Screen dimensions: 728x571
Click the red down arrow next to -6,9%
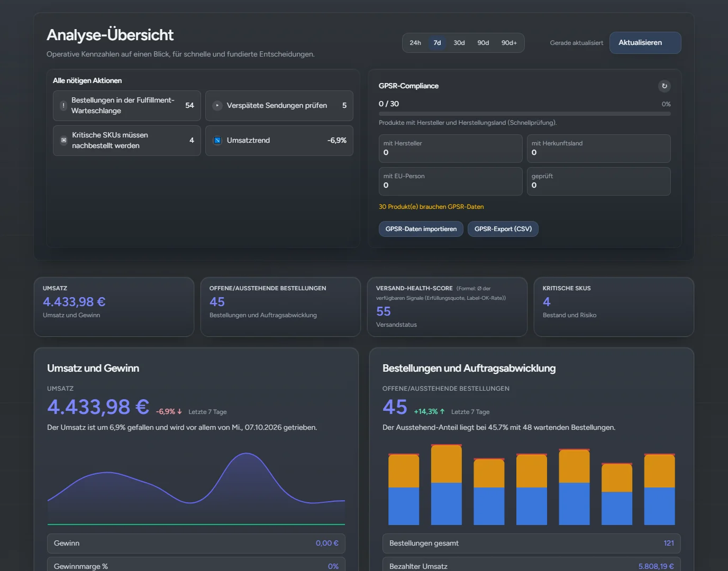click(179, 411)
